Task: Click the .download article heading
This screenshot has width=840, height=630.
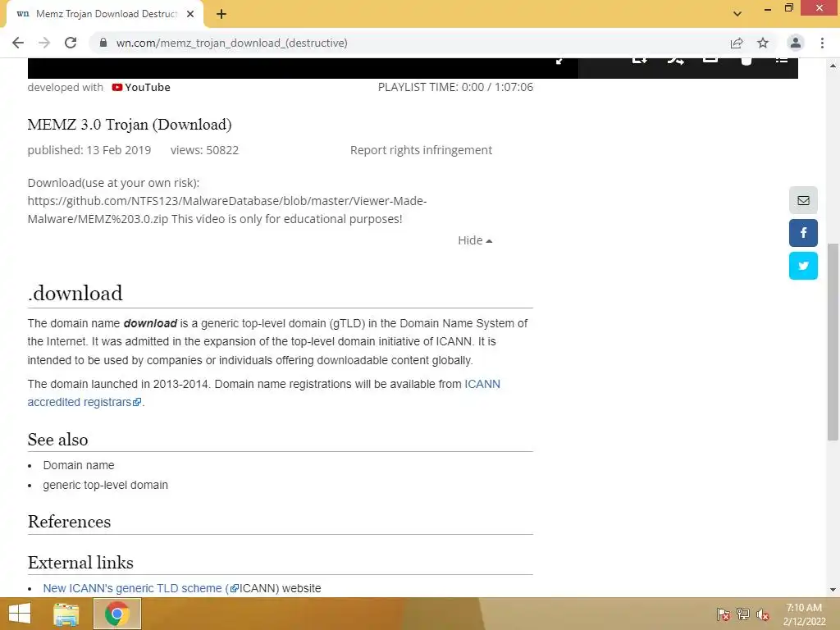Action: click(75, 293)
